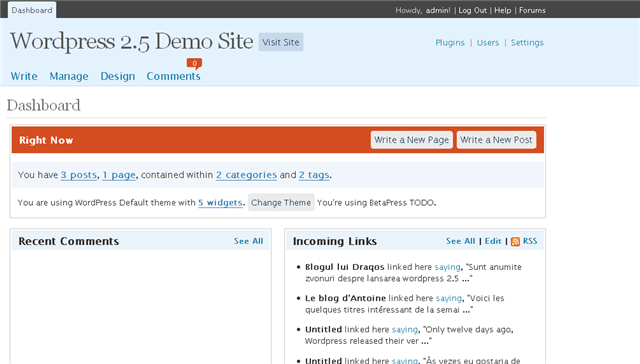Open the Untitled link about twelve days ago

click(x=323, y=329)
